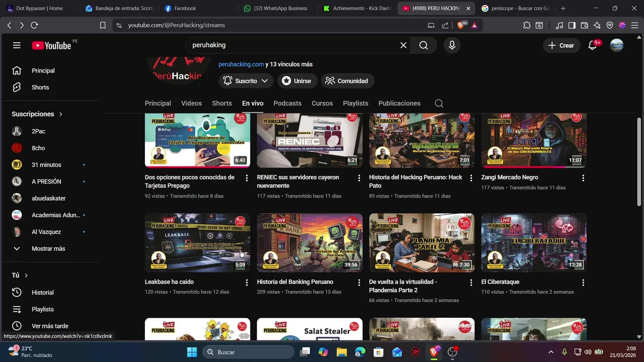Open options for De vuelta a la virtualidad video
The height and width of the screenshot is (362, 644).
point(471,283)
